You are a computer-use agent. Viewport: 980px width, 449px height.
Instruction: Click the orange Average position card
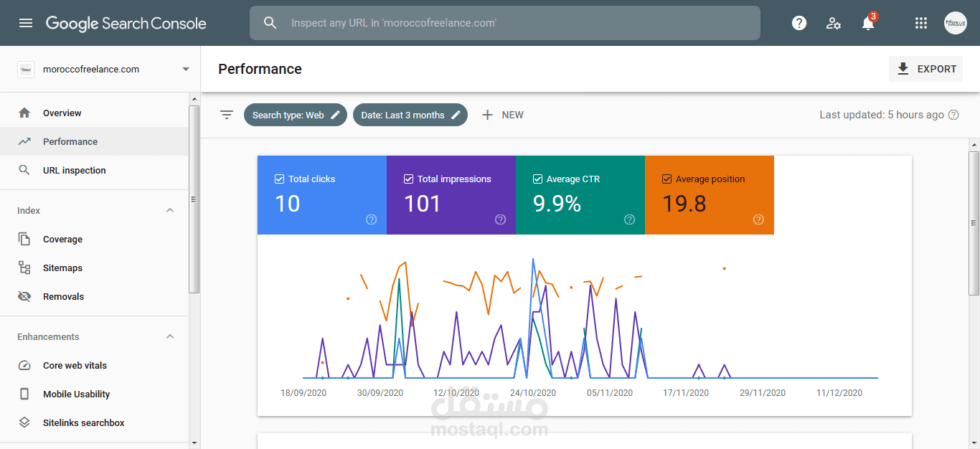click(710, 195)
